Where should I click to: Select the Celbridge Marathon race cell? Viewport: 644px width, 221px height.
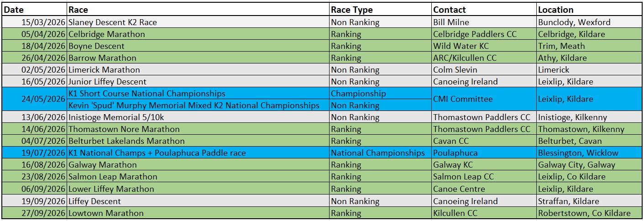[199, 34]
